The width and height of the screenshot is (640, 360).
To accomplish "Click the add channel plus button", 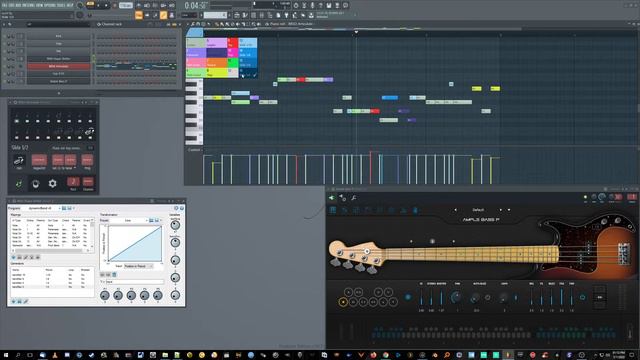I will click(58, 93).
